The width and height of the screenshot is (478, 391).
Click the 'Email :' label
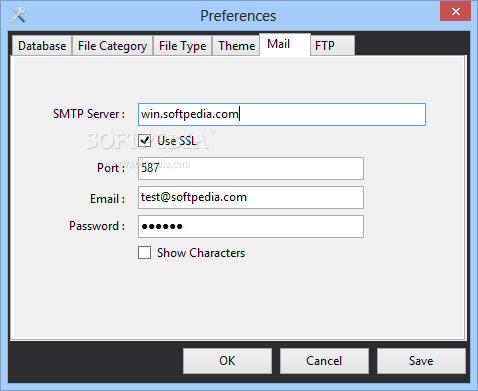click(107, 199)
